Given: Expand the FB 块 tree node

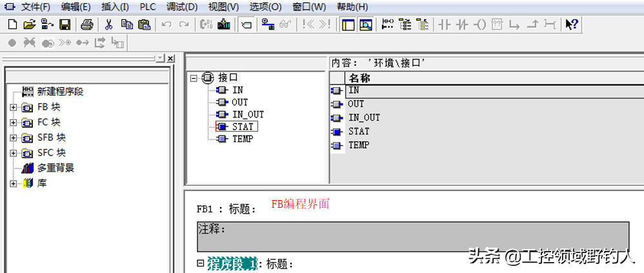Looking at the screenshot, I should pyautogui.click(x=14, y=107).
